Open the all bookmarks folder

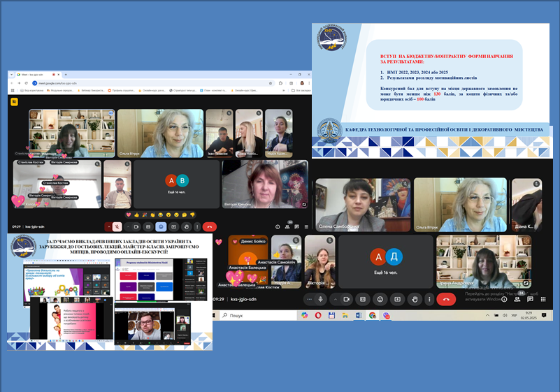point(300,90)
